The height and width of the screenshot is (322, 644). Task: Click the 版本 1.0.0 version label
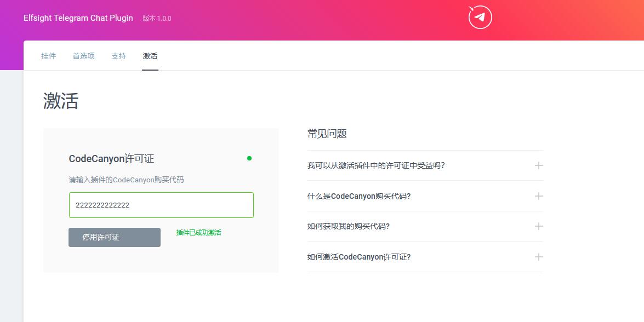tap(157, 19)
